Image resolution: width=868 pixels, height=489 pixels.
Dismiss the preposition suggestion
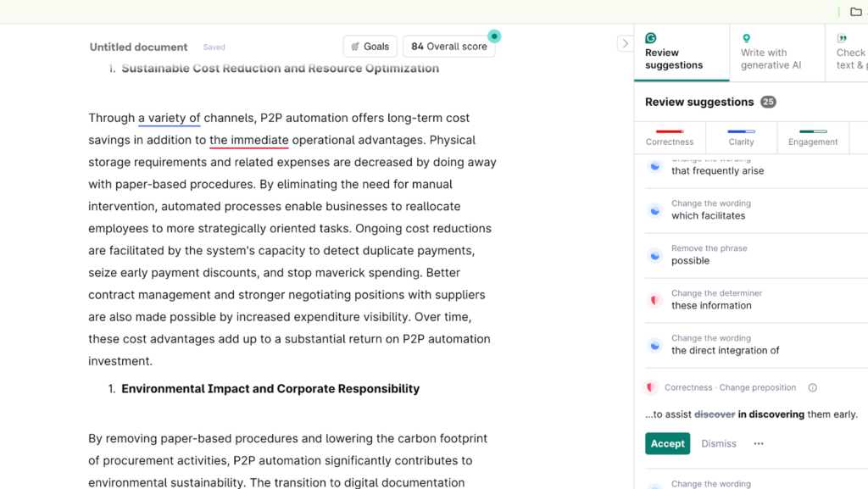pos(719,444)
